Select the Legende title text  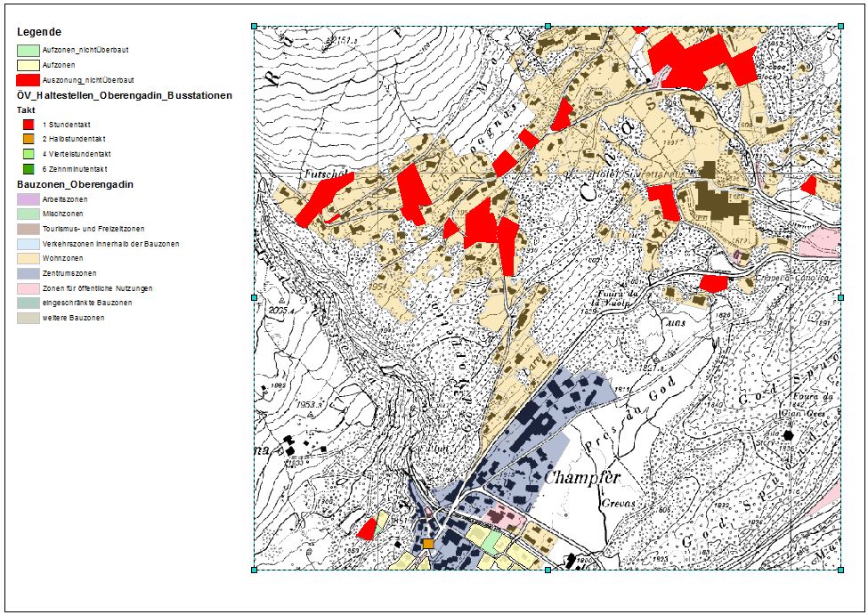[x=38, y=32]
